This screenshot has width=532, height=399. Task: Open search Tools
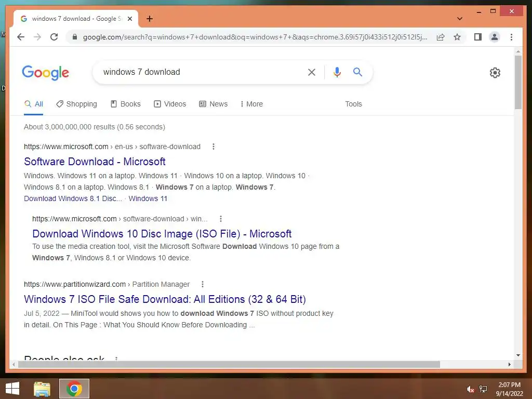(353, 104)
